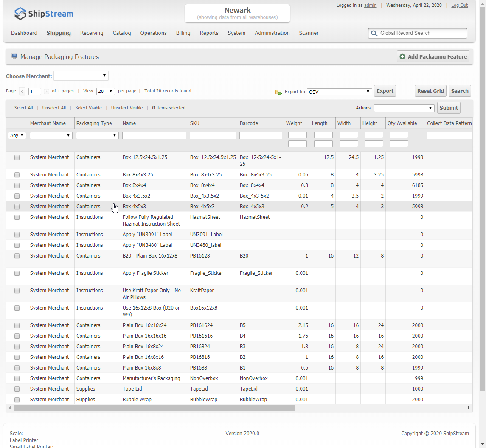Viewport: 486px width, 448px height.
Task: Click the monitor icon beside Manage Packaging Features
Action: pyautogui.click(x=14, y=56)
